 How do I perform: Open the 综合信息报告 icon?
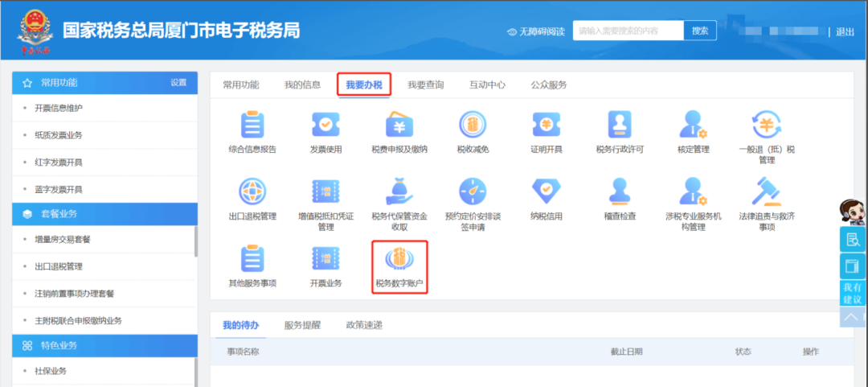(x=252, y=126)
